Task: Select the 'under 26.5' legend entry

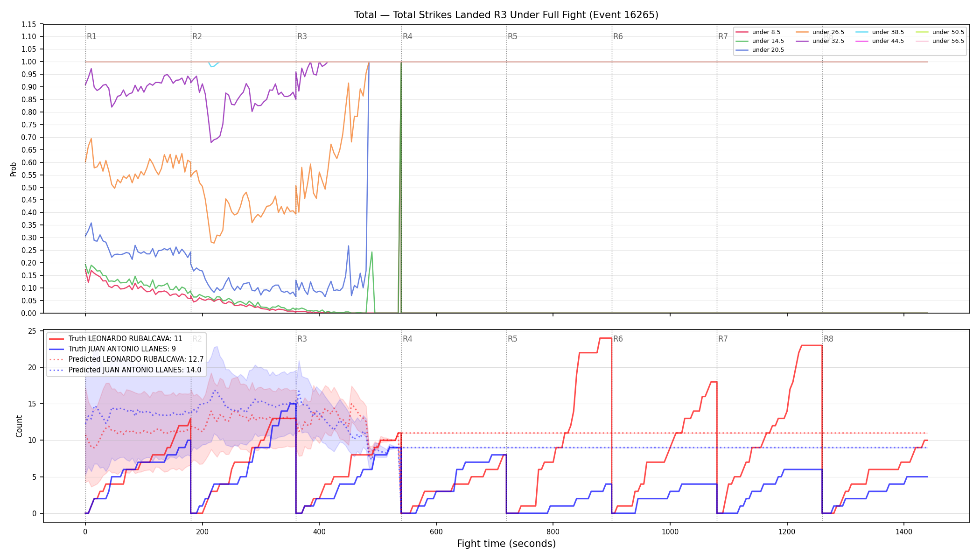Action: pos(820,32)
